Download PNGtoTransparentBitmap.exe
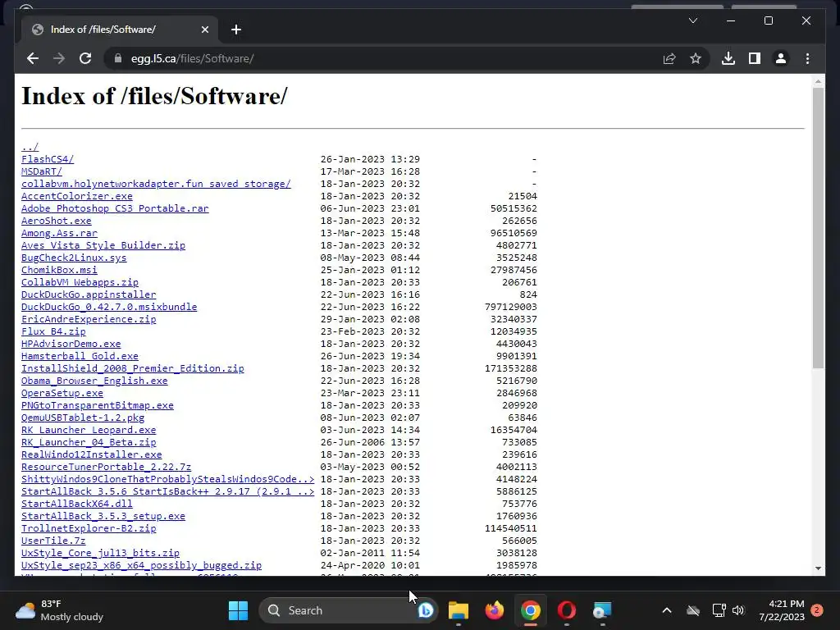Image resolution: width=840 pixels, height=630 pixels. [98, 405]
